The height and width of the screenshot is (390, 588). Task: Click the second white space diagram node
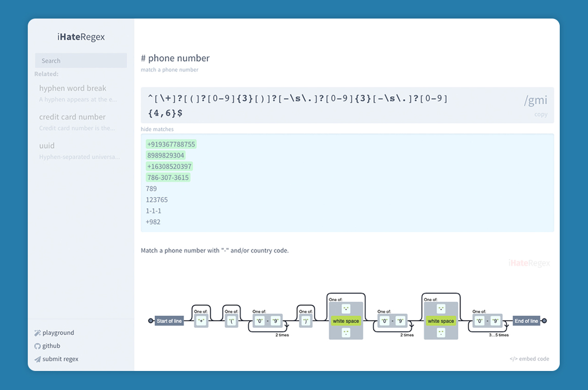click(441, 321)
